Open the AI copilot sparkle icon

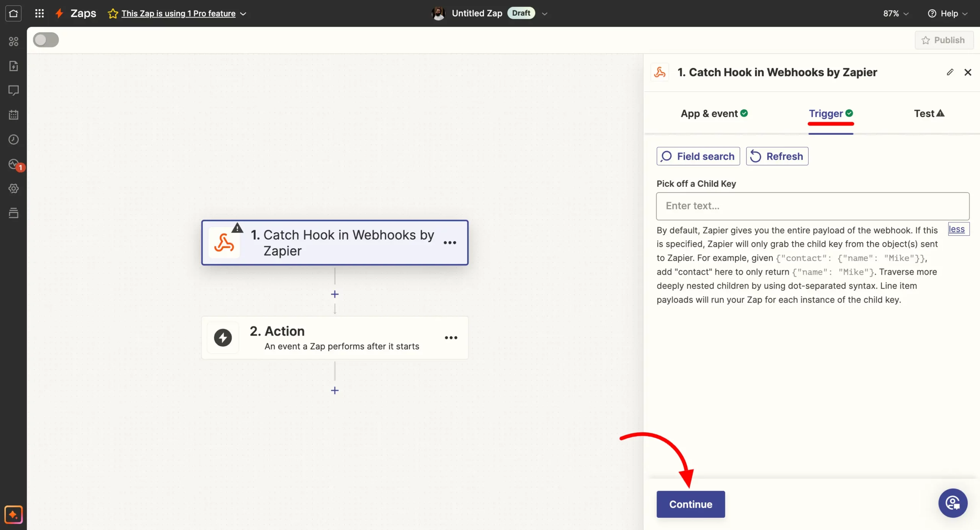13,514
